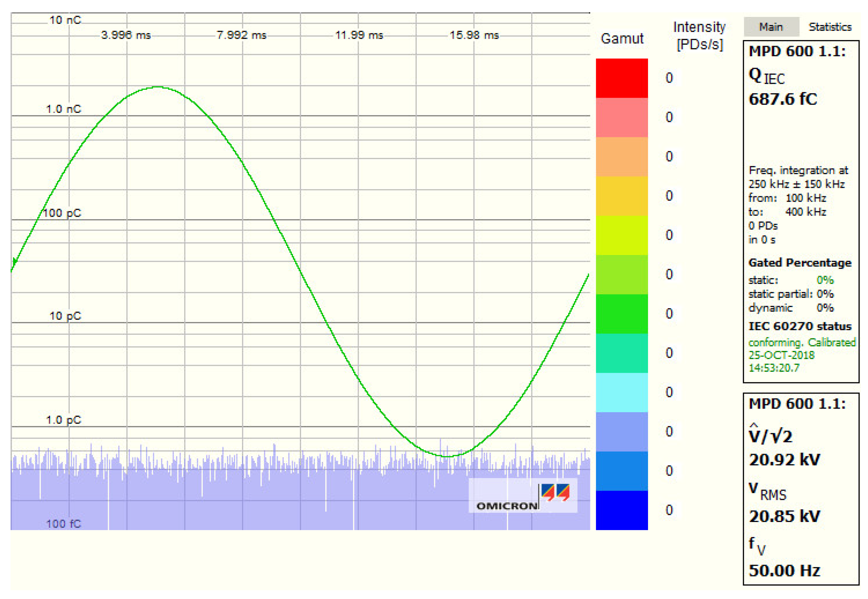Click the 50.00 Hz frequency value
This screenshot has height=599, width=868.
tap(784, 571)
